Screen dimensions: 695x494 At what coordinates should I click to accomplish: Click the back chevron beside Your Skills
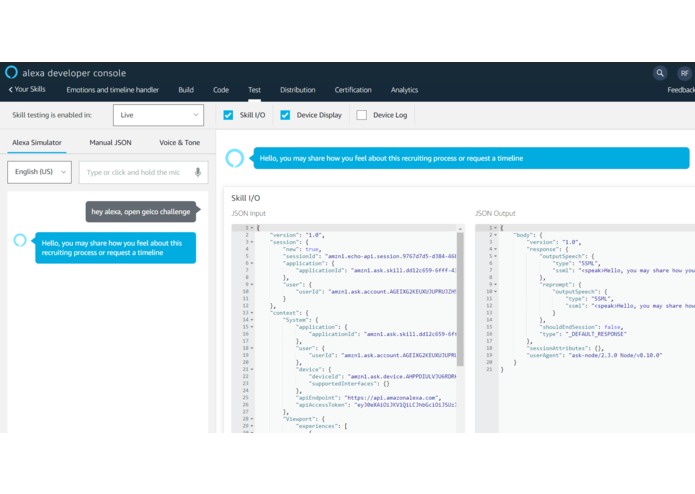click(x=10, y=89)
